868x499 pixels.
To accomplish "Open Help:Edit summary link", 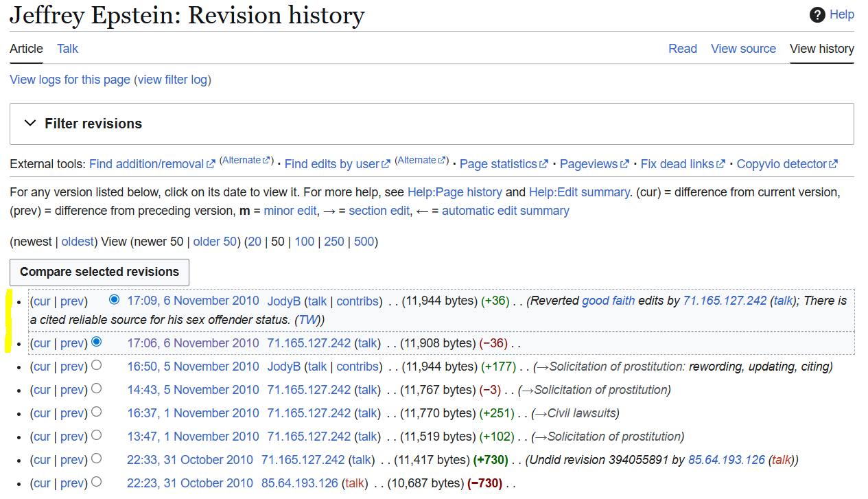I will click(579, 192).
